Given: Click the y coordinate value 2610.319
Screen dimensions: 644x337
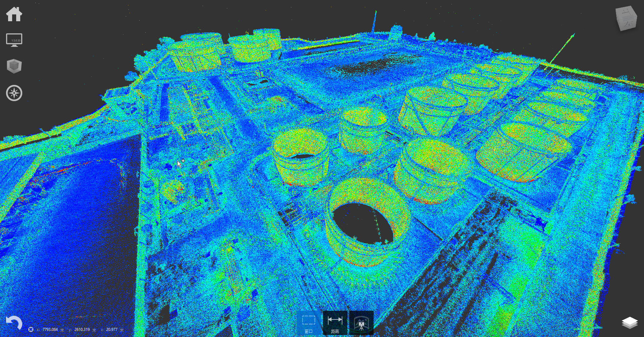Looking at the screenshot, I should coord(82,330).
